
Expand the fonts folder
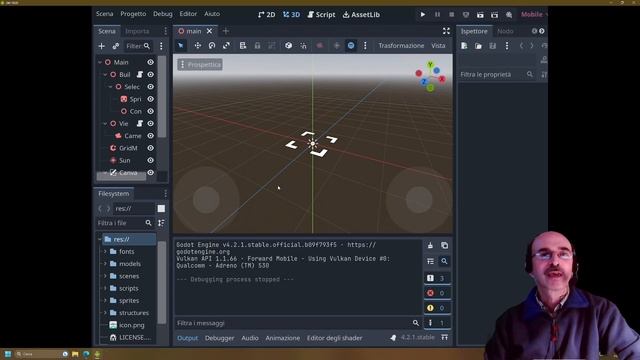(105, 251)
